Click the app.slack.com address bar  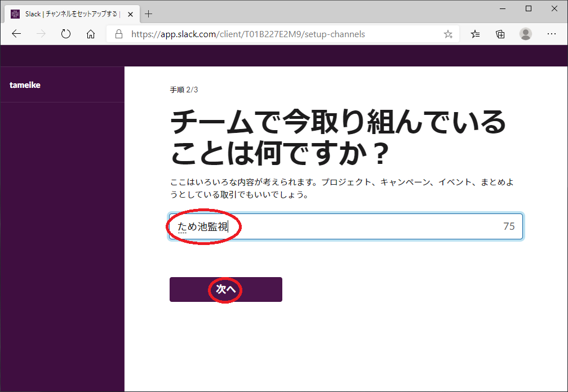click(x=282, y=34)
